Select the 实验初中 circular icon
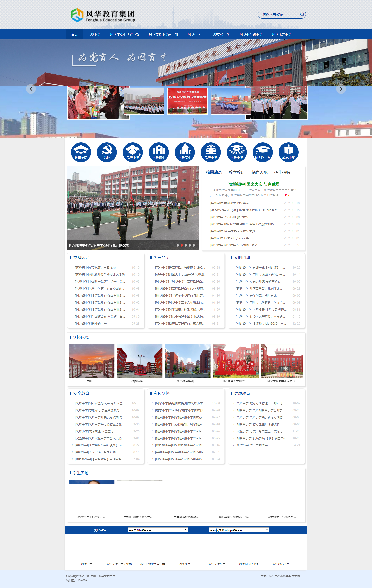The image size is (372, 588). pos(159,152)
